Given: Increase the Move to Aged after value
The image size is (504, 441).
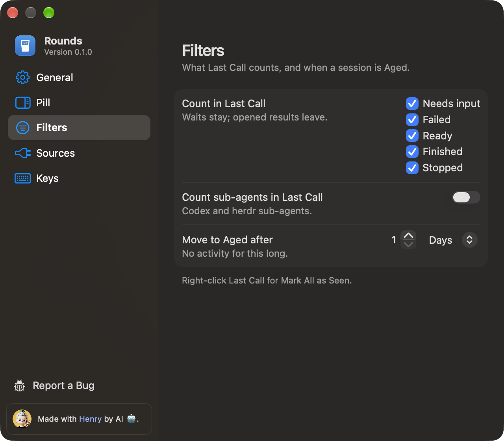Looking at the screenshot, I should [x=409, y=235].
